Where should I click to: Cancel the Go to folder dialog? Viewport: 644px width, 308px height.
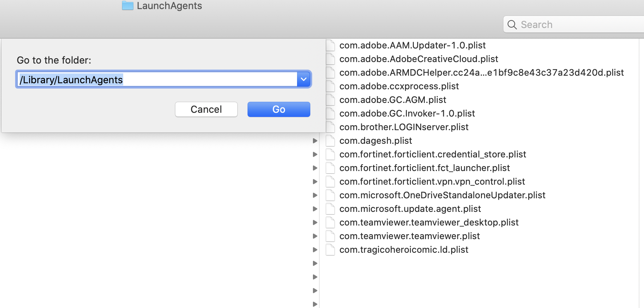(206, 109)
